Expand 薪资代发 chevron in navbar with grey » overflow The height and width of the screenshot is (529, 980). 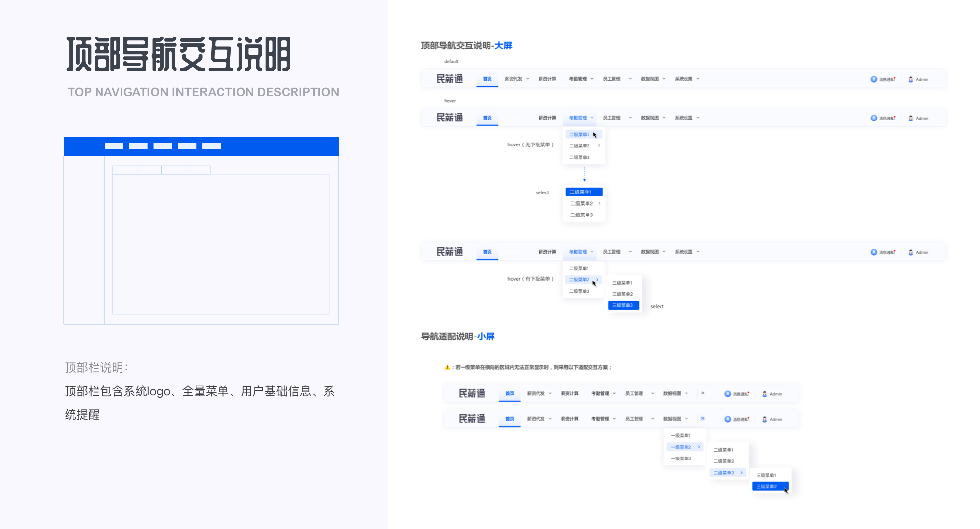(x=550, y=393)
